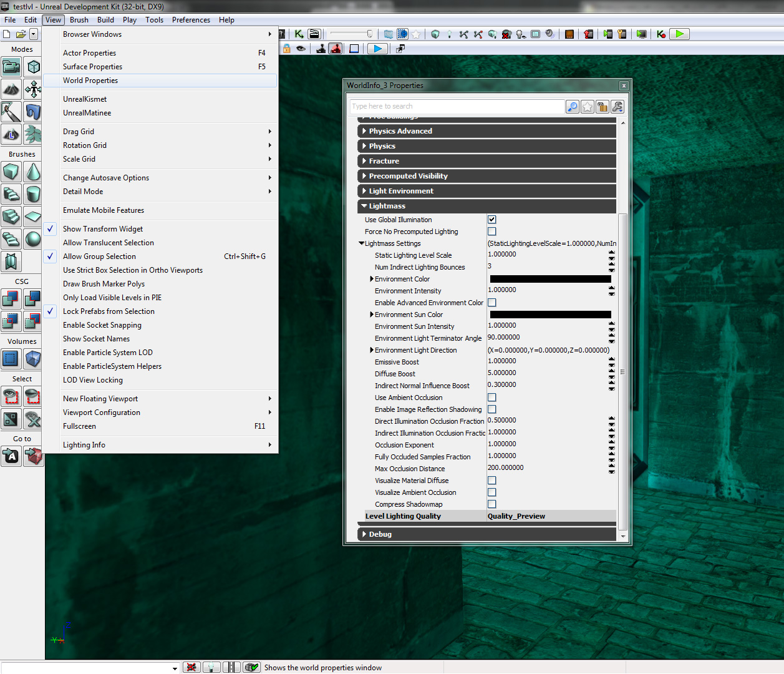Viewport: 784px width, 674px height.
Task: Click the blue Play viewport icon
Action: (x=377, y=49)
